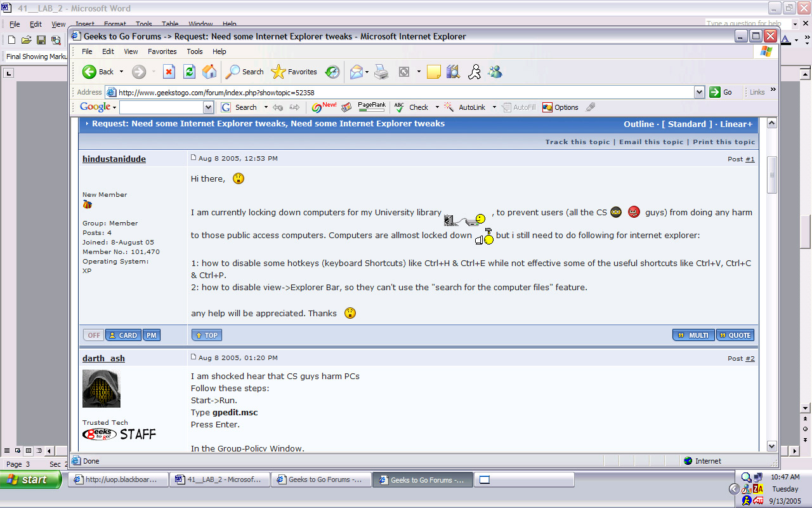Image resolution: width=812 pixels, height=508 pixels.
Task: Click darth_ash avatar image
Action: tap(101, 389)
